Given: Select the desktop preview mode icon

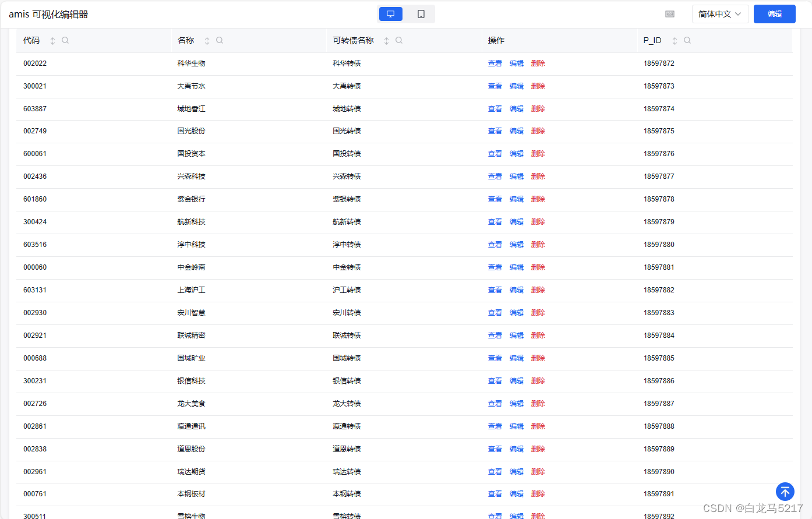Looking at the screenshot, I should 390,13.
